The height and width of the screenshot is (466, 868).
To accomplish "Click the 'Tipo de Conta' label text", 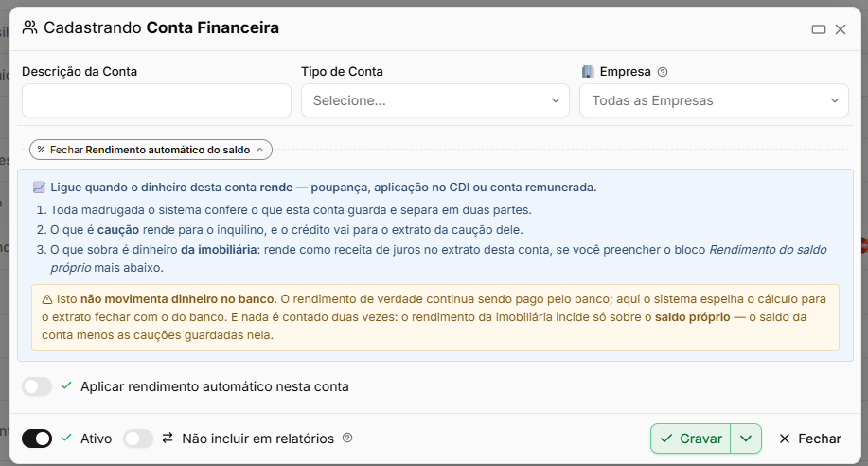I will [342, 71].
